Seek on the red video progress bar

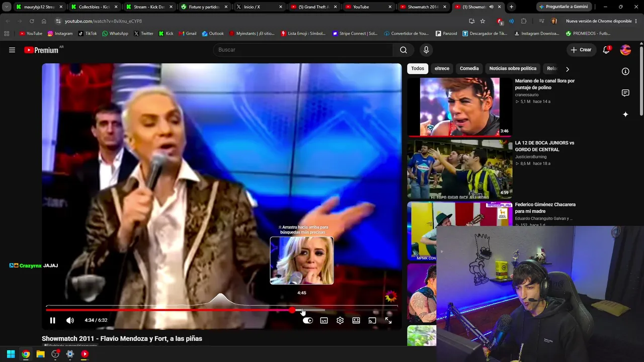tap(221, 310)
